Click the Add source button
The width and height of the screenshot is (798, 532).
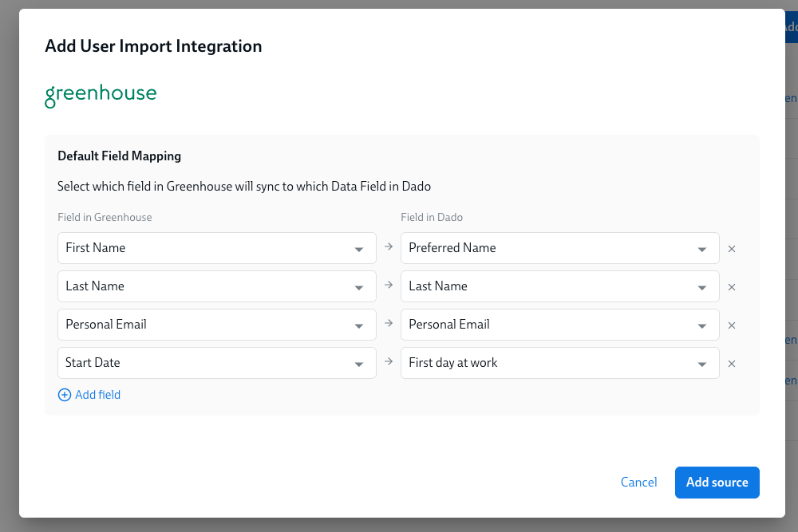point(717,483)
